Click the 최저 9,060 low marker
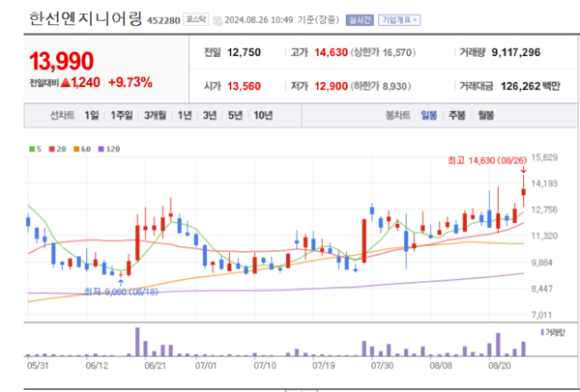 point(121,292)
